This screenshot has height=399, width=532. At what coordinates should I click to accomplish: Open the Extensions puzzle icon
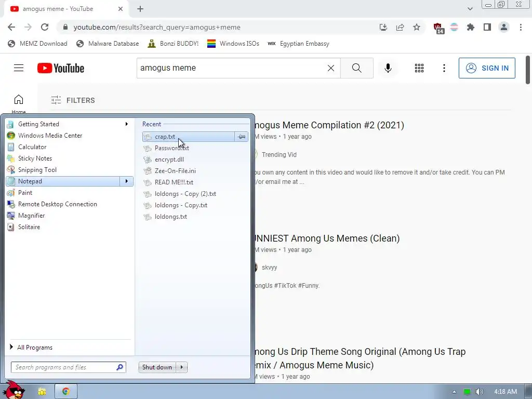click(x=471, y=27)
